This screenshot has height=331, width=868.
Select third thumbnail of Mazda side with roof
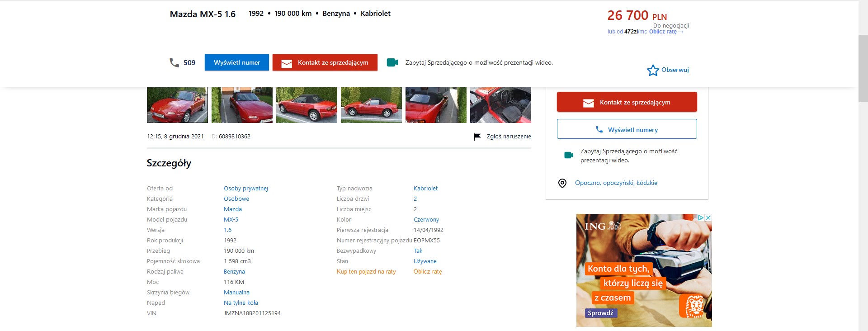[x=307, y=105]
